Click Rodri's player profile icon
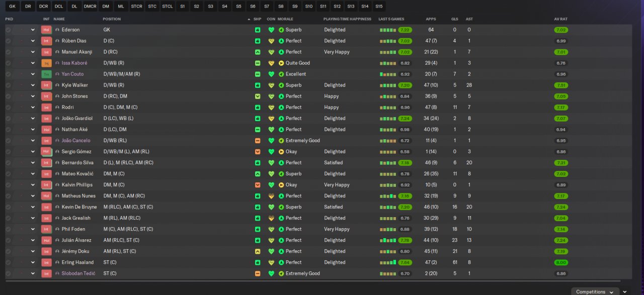644x295 pixels. coord(57,107)
